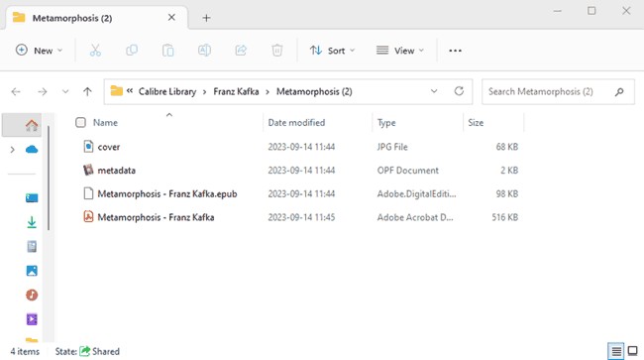Open Pictures in the navigation pane
644x360 pixels.
pos(32,271)
